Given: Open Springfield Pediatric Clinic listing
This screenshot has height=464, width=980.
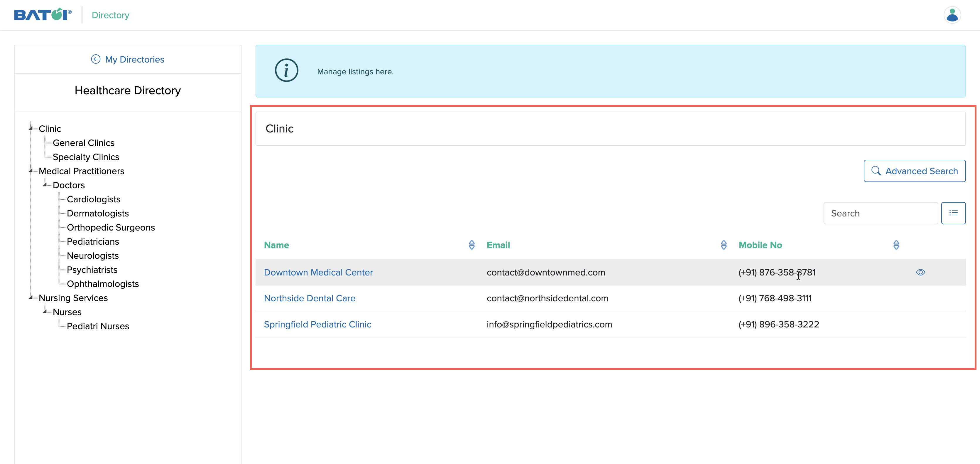Looking at the screenshot, I should (317, 324).
